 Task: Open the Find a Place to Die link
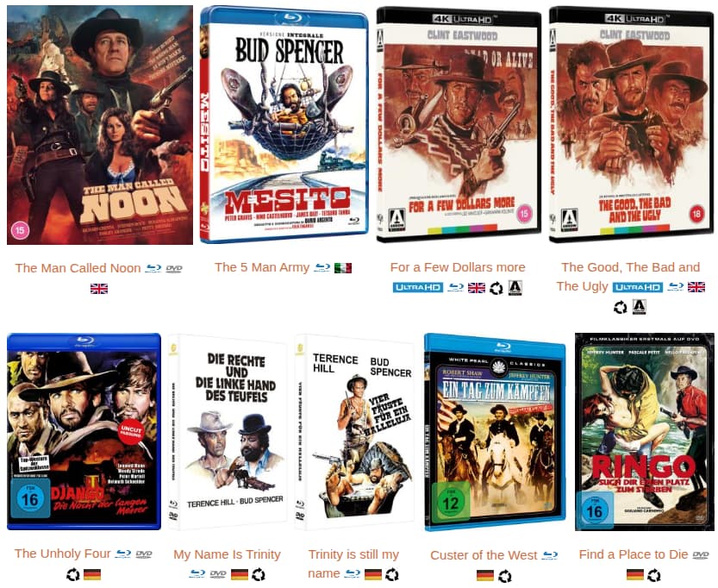point(634,554)
